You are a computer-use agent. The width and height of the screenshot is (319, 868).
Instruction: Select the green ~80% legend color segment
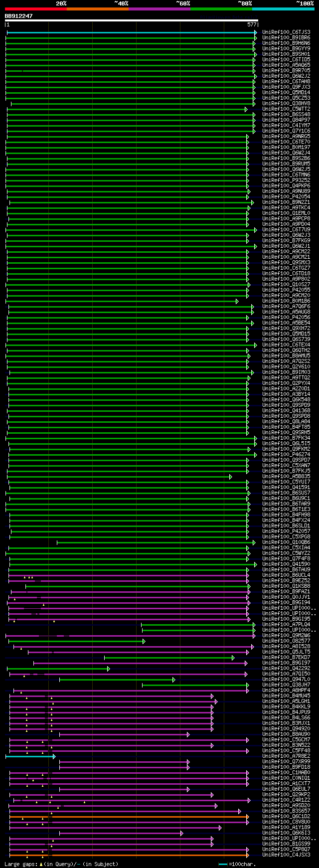(x=221, y=9)
